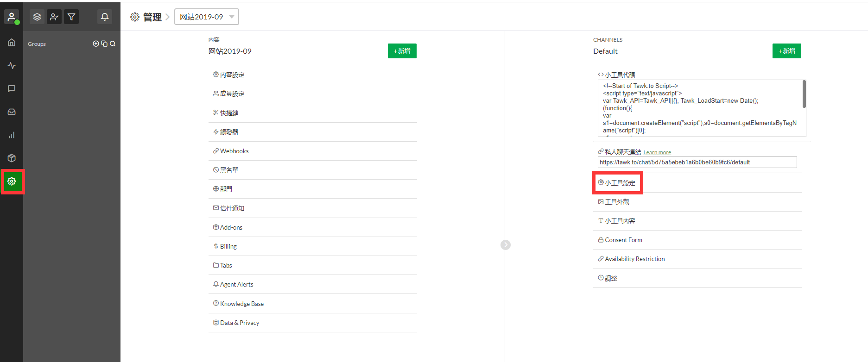
Task: Click the green administration gear icon
Action: 12,181
